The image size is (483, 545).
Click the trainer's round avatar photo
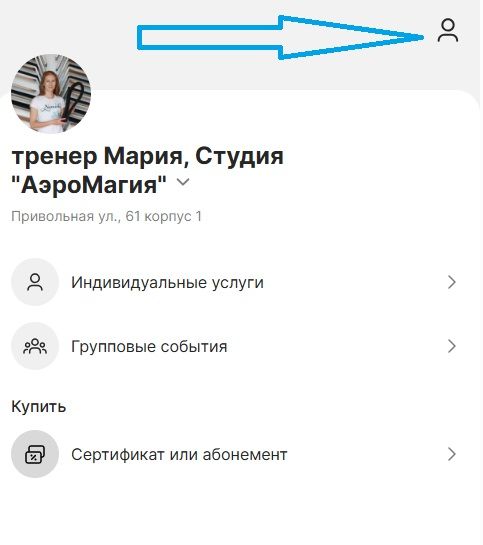click(51, 94)
